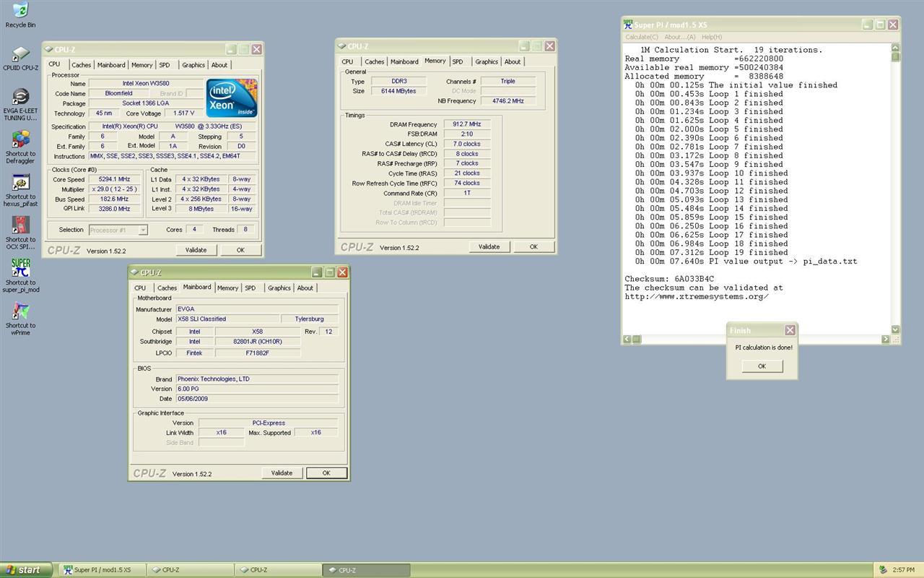Expand the Processor #1 selection dropdown

point(143,230)
